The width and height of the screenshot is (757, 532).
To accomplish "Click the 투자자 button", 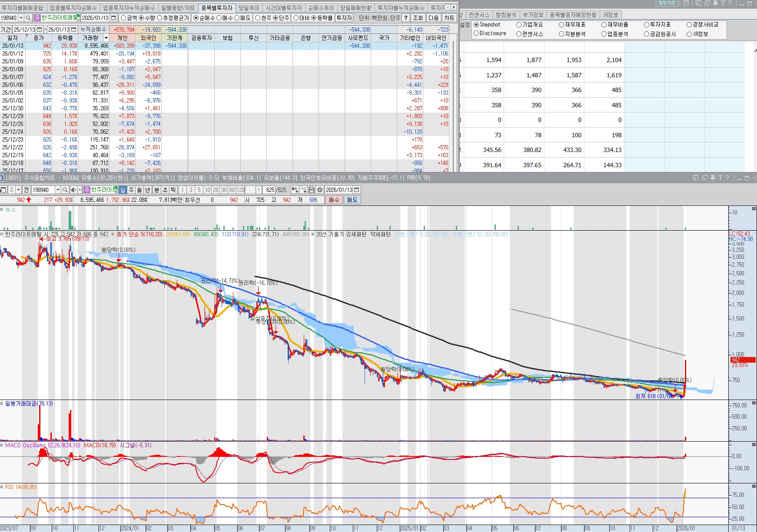I will point(344,18).
